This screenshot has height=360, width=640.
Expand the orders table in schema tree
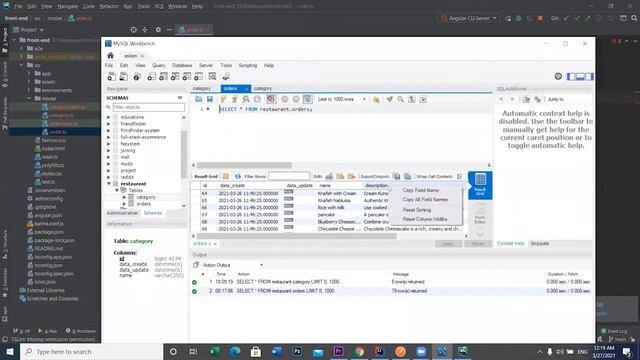pos(124,204)
